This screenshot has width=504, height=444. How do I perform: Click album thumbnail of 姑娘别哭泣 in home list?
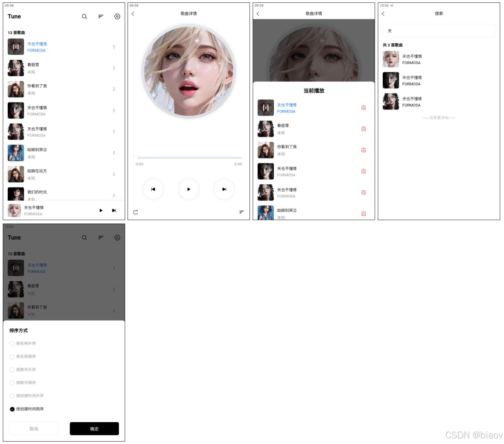(x=16, y=153)
